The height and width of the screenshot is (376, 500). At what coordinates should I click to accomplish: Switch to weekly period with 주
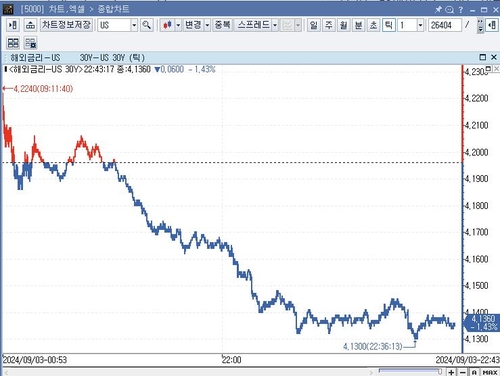pyautogui.click(x=329, y=25)
